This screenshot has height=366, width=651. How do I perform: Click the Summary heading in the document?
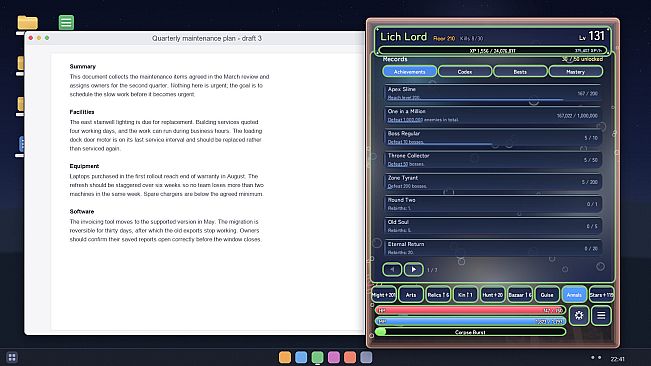click(83, 66)
